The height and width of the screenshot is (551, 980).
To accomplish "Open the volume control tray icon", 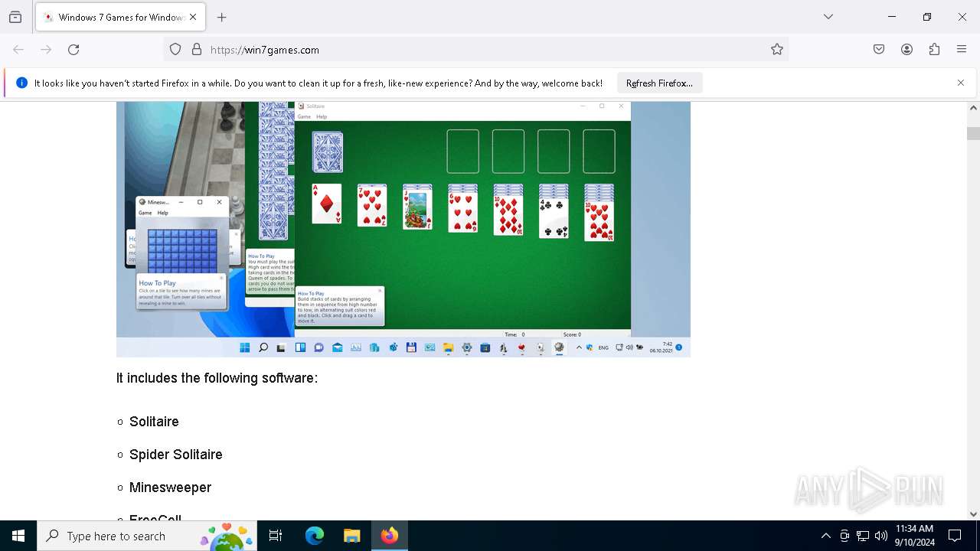I will [881, 536].
